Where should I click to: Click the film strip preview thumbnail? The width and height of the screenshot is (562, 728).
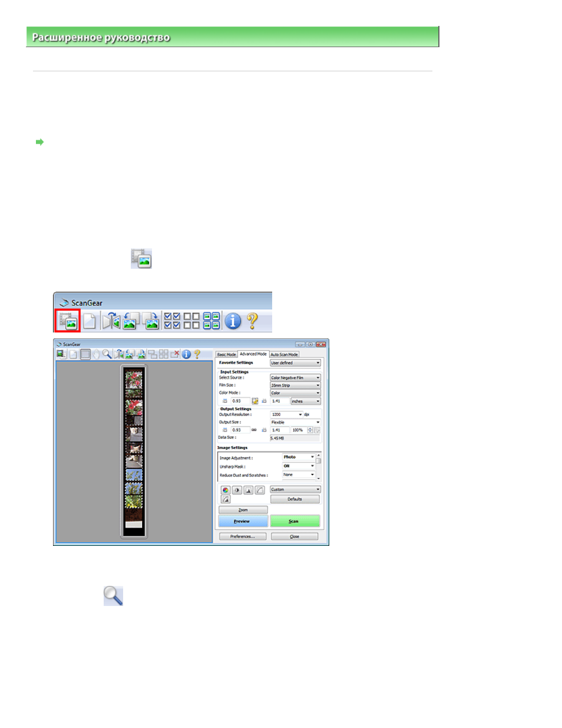pos(134,451)
